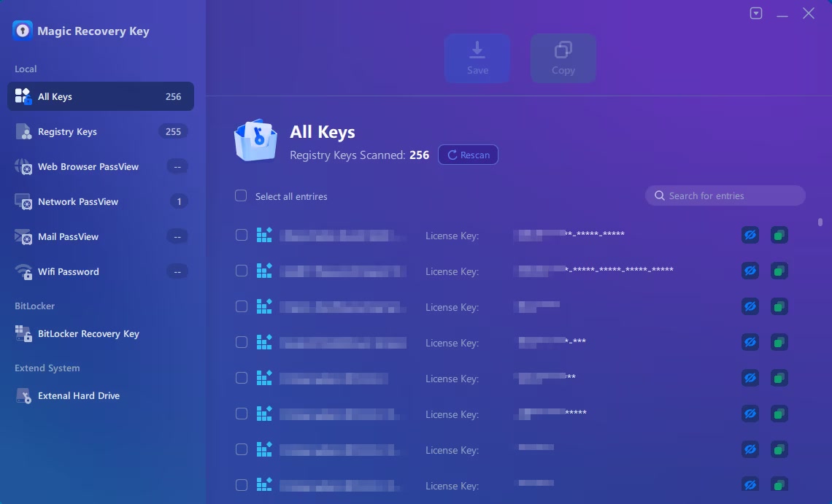
Task: Click the Search for entries field
Action: click(725, 195)
